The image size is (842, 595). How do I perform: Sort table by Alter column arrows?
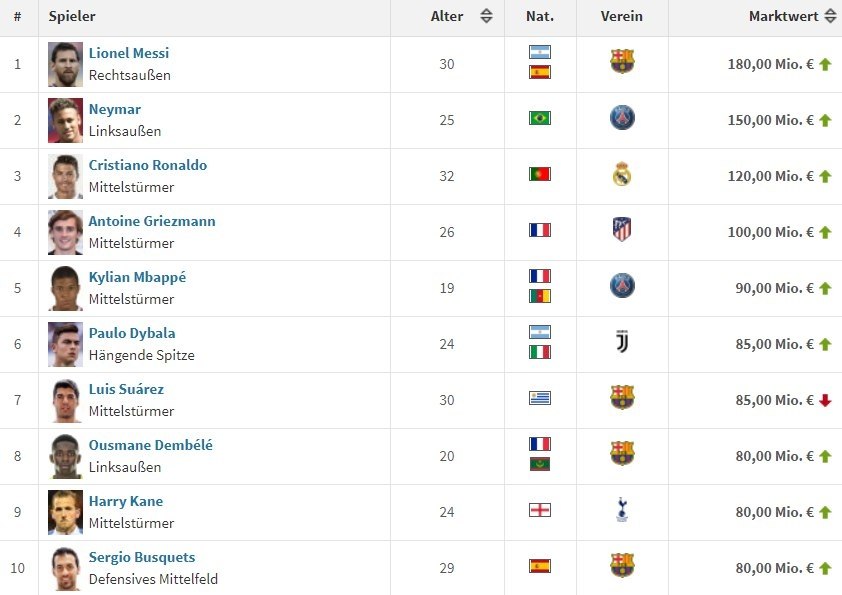pyautogui.click(x=486, y=16)
